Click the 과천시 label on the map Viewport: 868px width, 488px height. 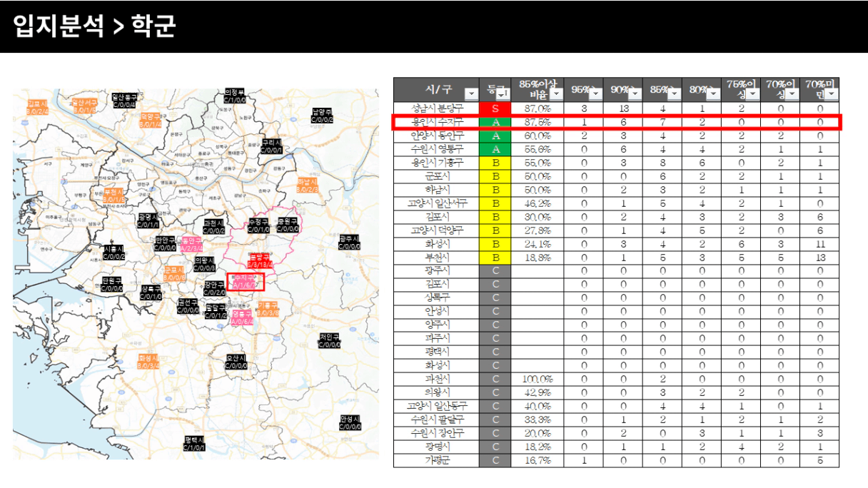coord(214,227)
